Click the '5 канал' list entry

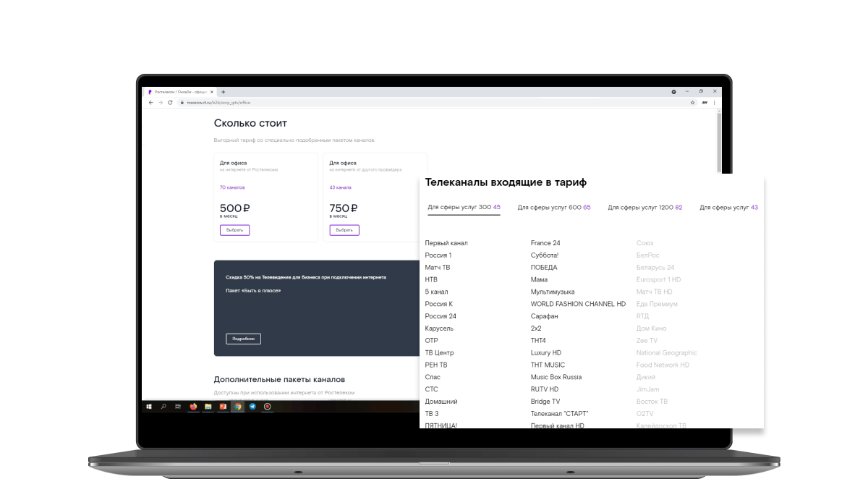pyautogui.click(x=436, y=292)
